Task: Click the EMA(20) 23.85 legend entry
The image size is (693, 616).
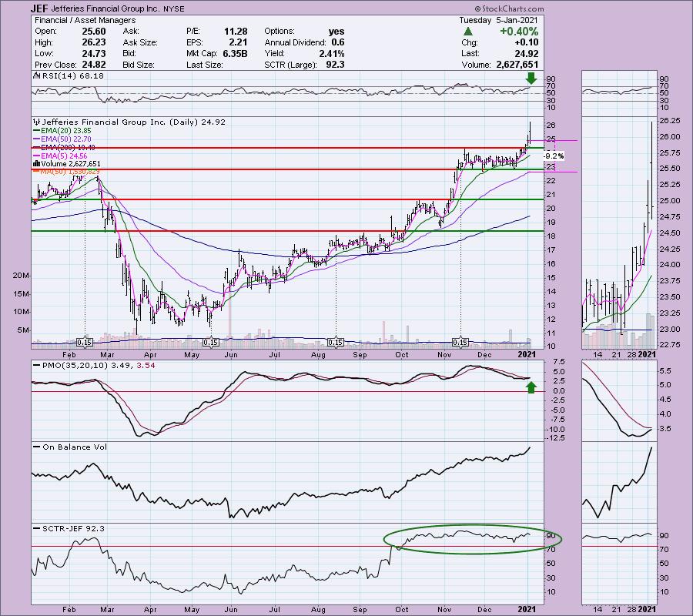Action: point(66,131)
